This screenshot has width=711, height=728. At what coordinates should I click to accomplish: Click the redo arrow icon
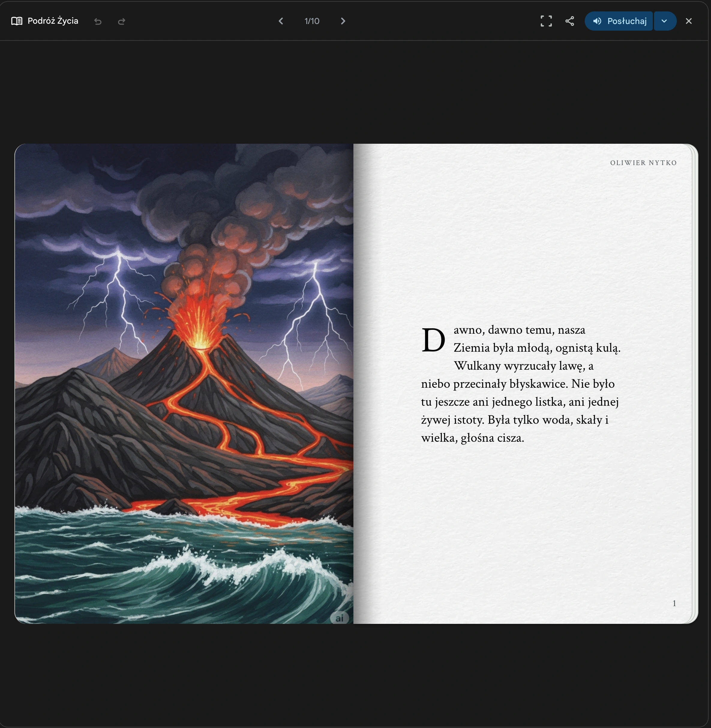121,21
